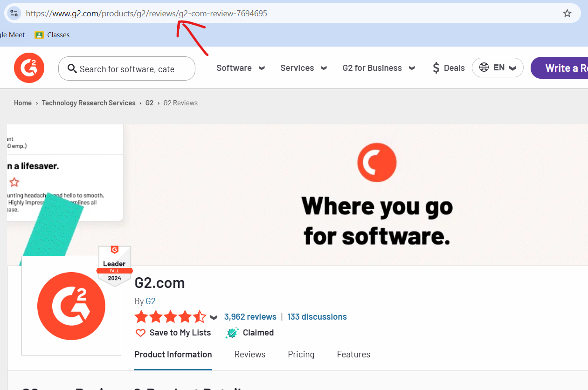
Task: Switch to the Pricing tab
Action: point(301,355)
